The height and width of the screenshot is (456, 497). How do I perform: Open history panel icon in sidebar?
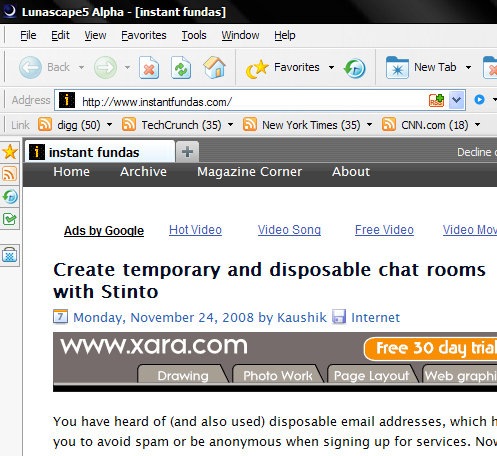tap(10, 197)
